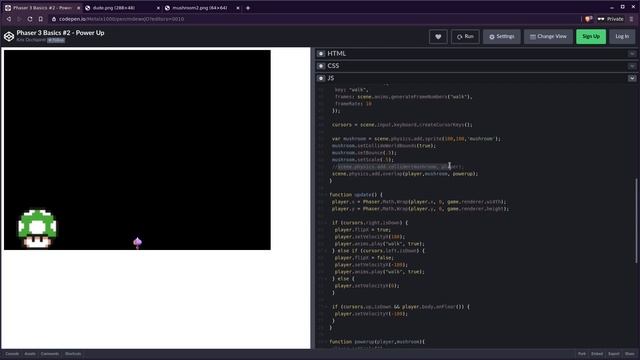Open the Brave Shields icon
640x360 pixels.
588,19
